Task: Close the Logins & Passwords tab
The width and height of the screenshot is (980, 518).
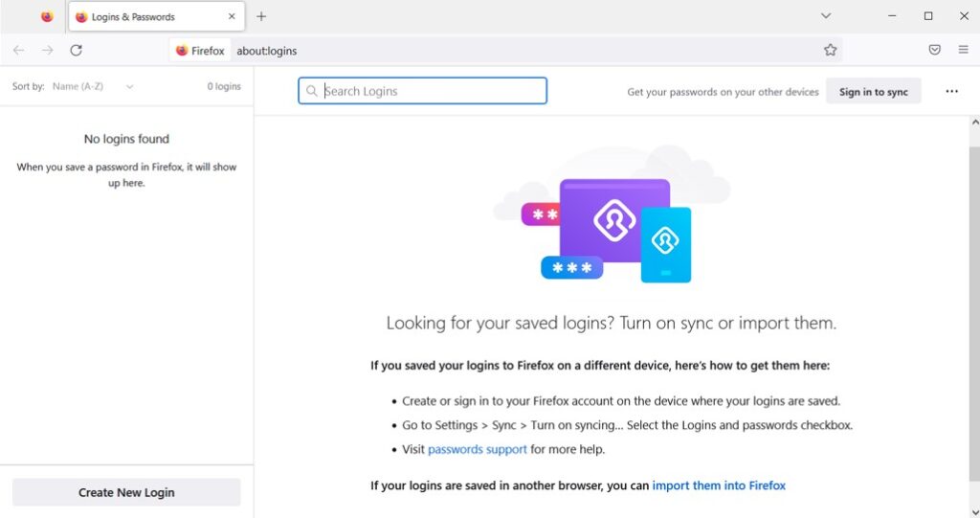Action: click(x=232, y=16)
